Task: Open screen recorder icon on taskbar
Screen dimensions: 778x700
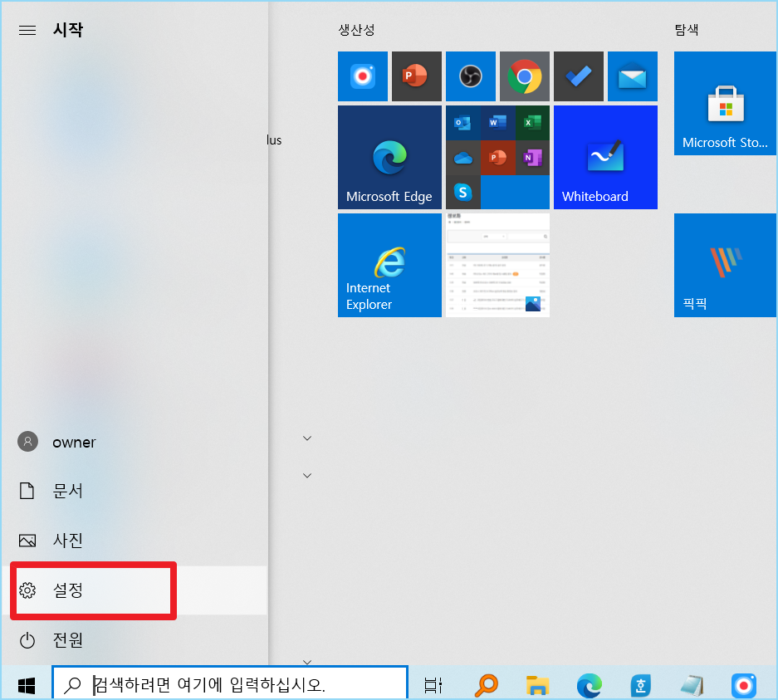Action: (744, 686)
